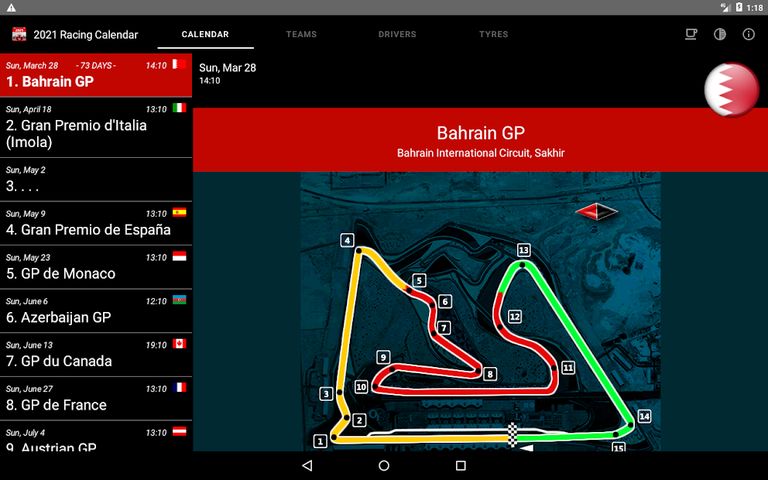Tap turn 6 marker on circuit

coord(445,301)
